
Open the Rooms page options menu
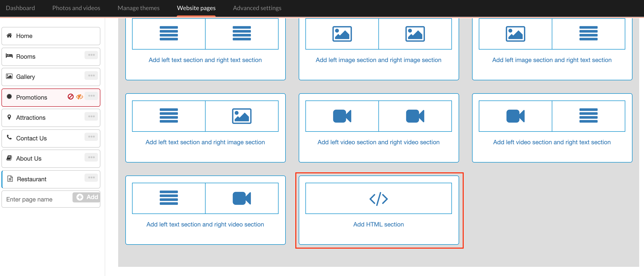point(91,55)
